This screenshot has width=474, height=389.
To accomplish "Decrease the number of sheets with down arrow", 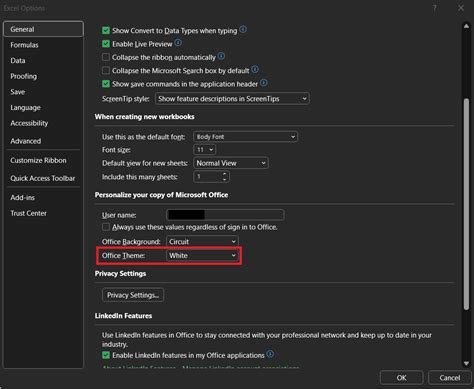I will tap(225, 179).
